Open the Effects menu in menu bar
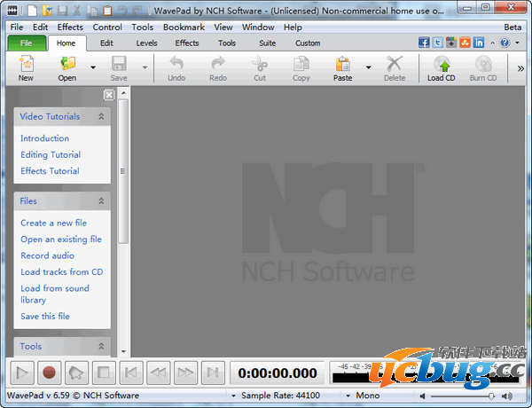 (x=70, y=27)
